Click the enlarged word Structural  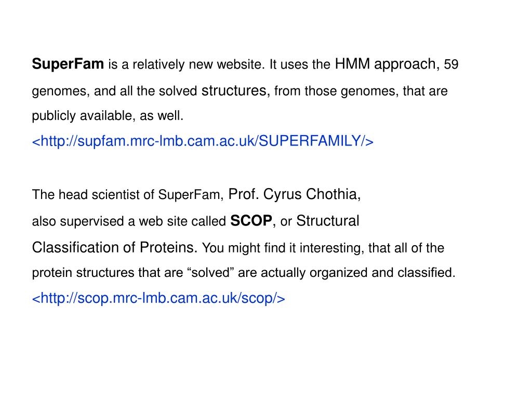pos(327,221)
